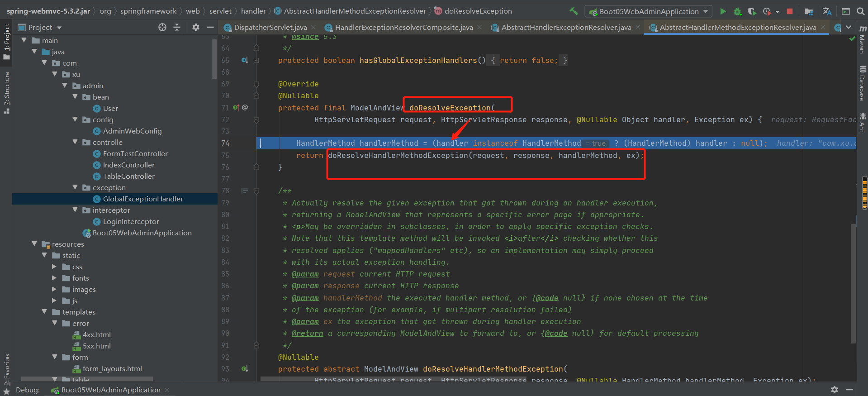Collapse the exception package

pyautogui.click(x=75, y=187)
